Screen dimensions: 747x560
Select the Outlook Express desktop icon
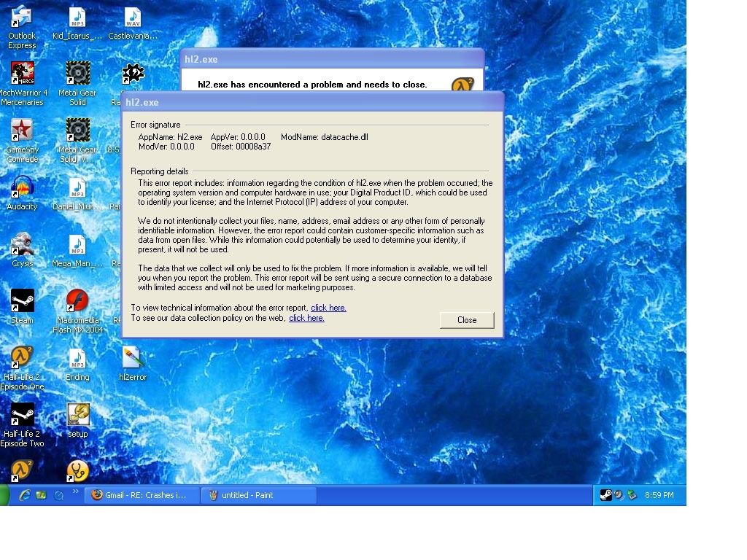pos(22,17)
